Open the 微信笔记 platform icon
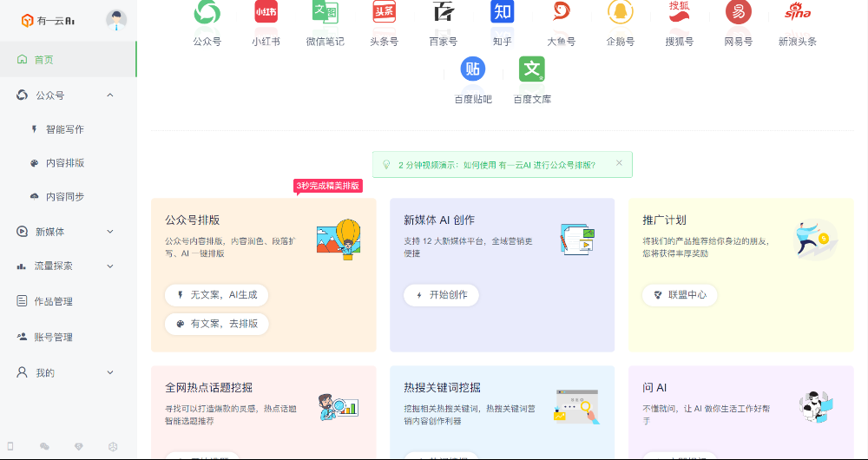The image size is (868, 460). tap(325, 11)
